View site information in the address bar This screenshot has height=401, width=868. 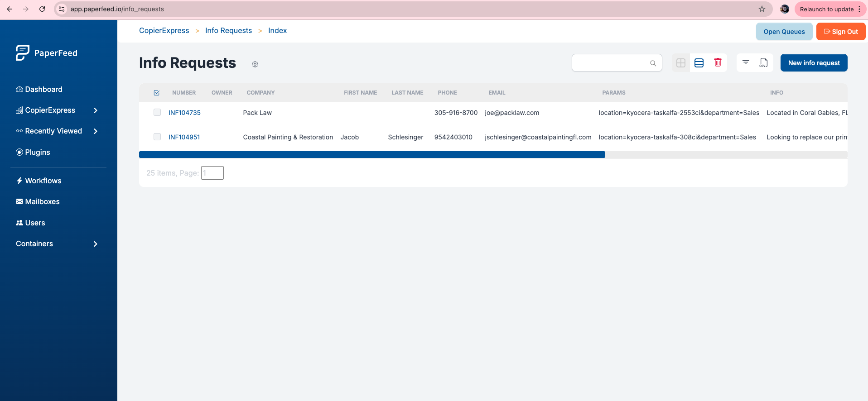point(62,9)
